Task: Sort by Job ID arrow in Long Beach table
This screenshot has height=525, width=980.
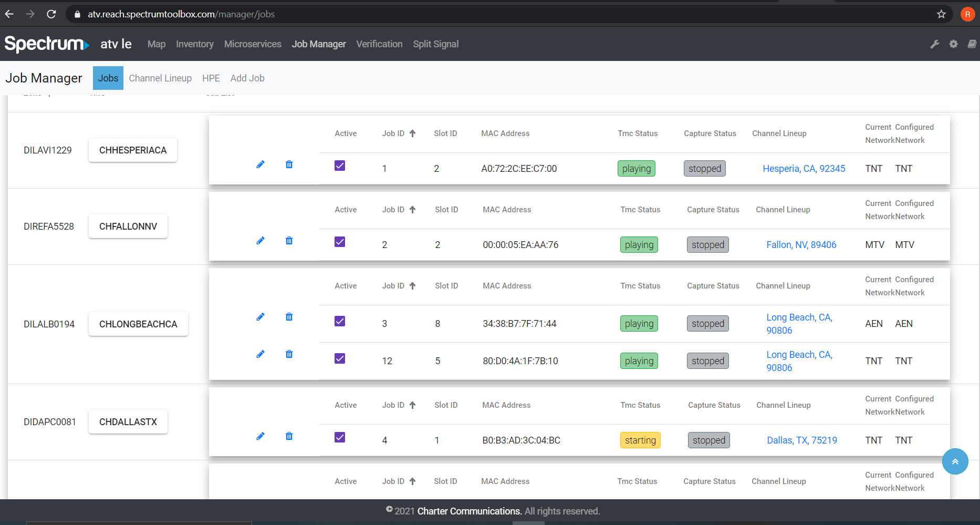Action: [x=412, y=286]
